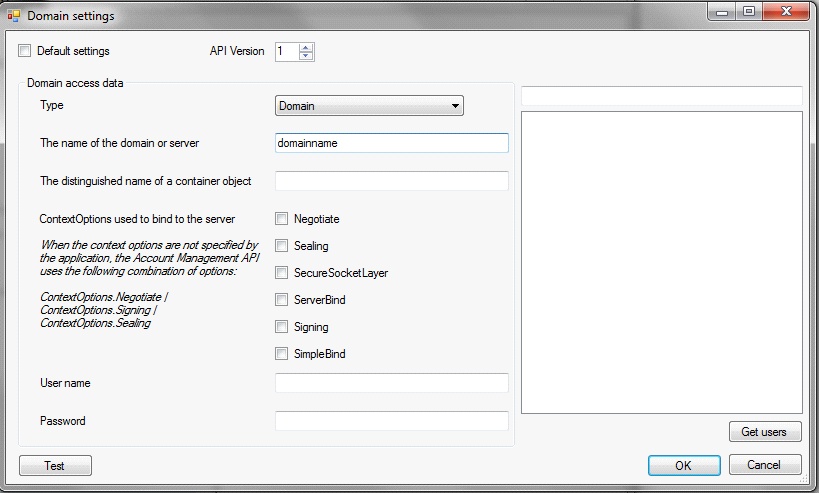Confirm with the OK button
Screen dimensions: 819x493
tap(684, 465)
